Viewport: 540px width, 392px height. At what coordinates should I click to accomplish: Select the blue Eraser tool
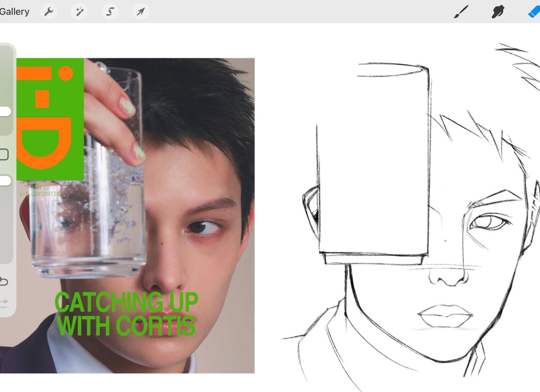[x=534, y=12]
